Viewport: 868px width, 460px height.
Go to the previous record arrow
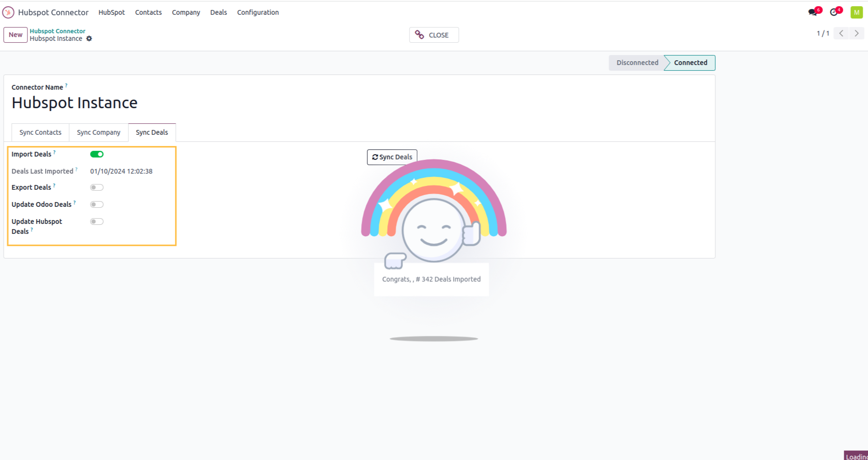coord(841,33)
